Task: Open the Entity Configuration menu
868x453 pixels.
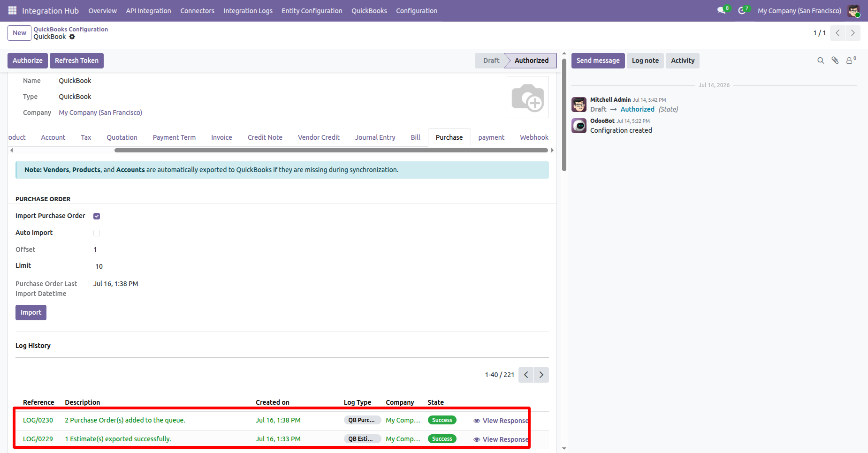Action: click(x=312, y=11)
